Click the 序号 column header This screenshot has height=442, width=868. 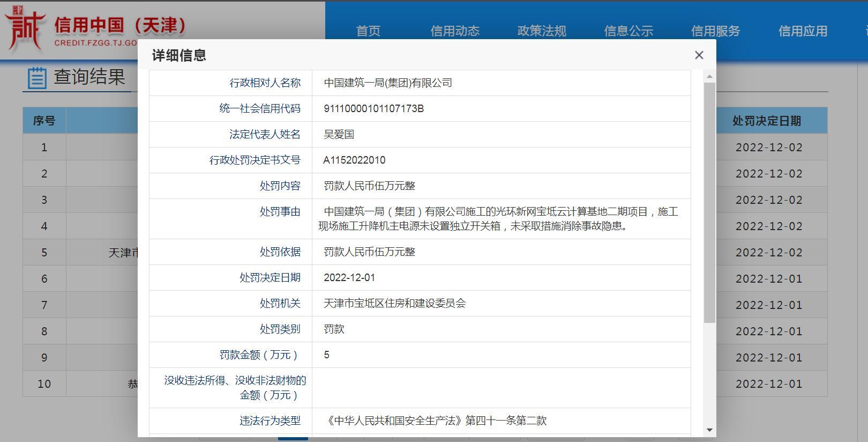click(x=44, y=121)
